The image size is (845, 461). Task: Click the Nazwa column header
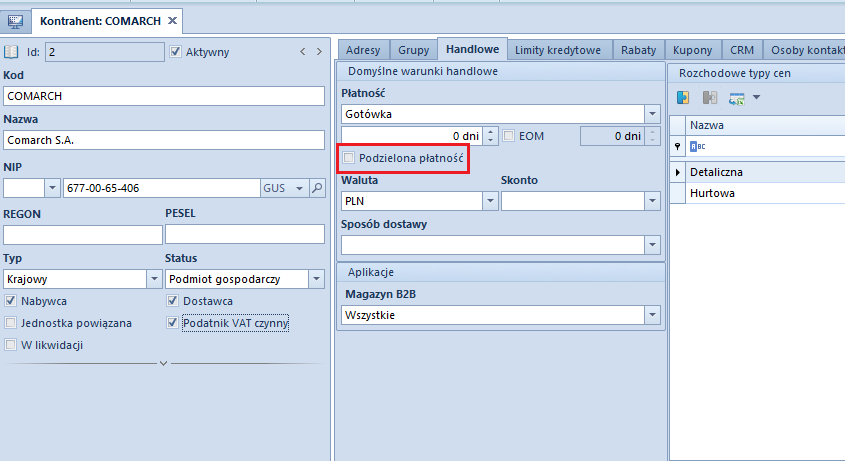(765, 125)
